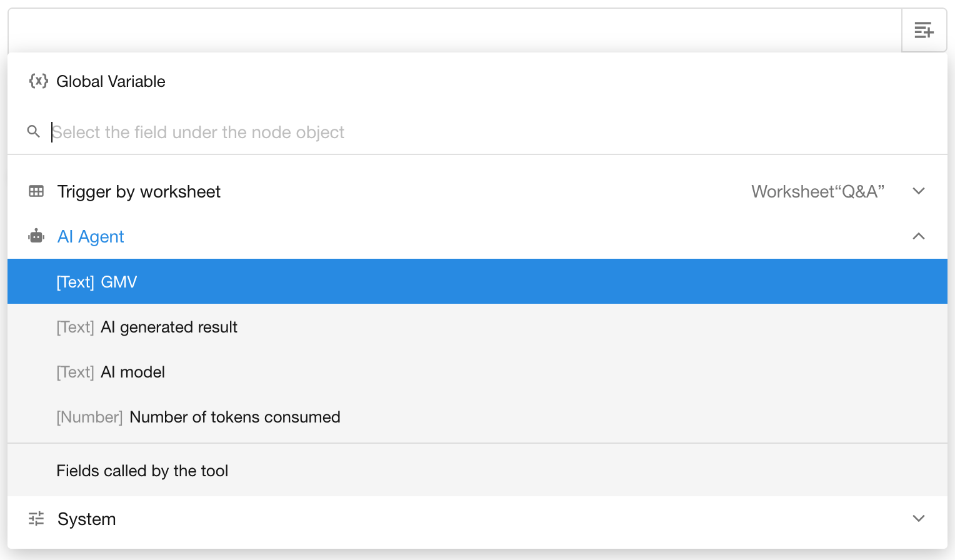955x560 pixels.
Task: Expand the Trigger by worksheet chevron
Action: click(x=918, y=191)
